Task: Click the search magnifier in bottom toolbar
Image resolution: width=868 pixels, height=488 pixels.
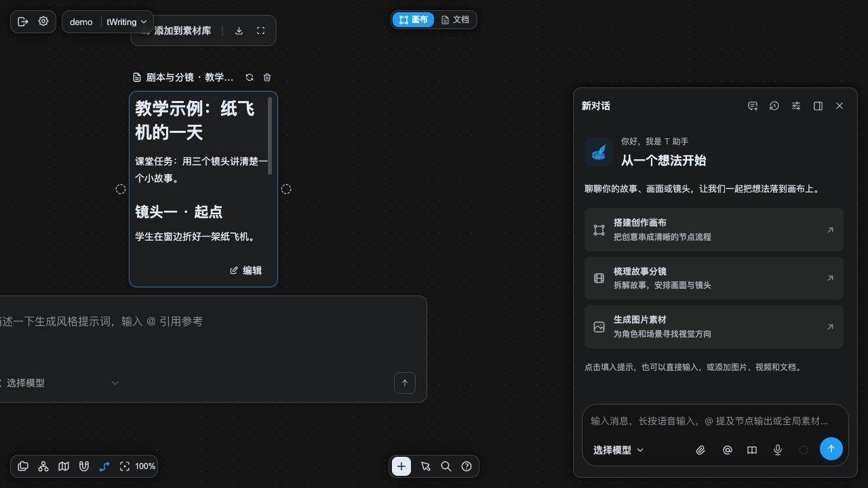Action: coord(446,466)
